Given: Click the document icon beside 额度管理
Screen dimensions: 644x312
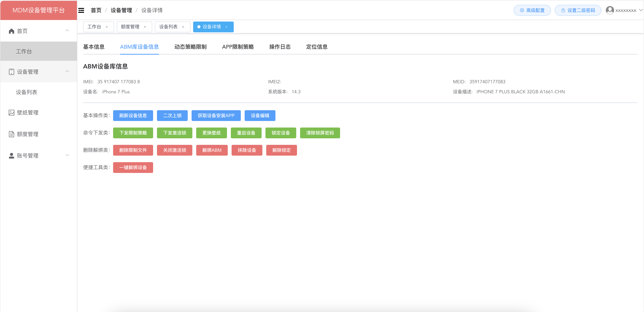Looking at the screenshot, I should (x=12, y=134).
